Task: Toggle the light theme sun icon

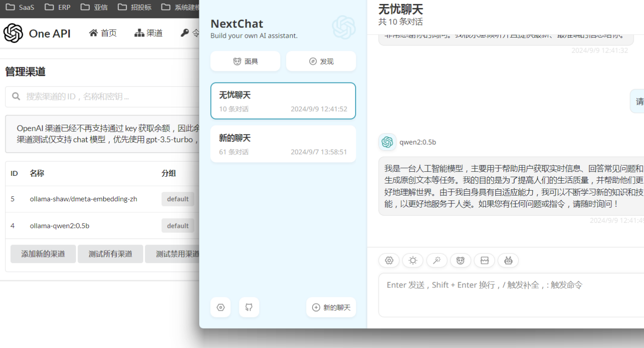Action: point(413,261)
